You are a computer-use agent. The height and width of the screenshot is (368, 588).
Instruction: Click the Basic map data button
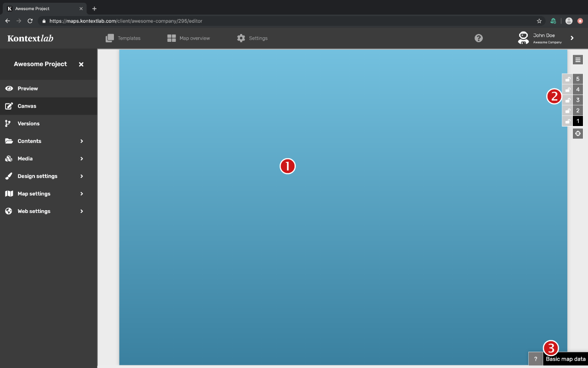(565, 359)
